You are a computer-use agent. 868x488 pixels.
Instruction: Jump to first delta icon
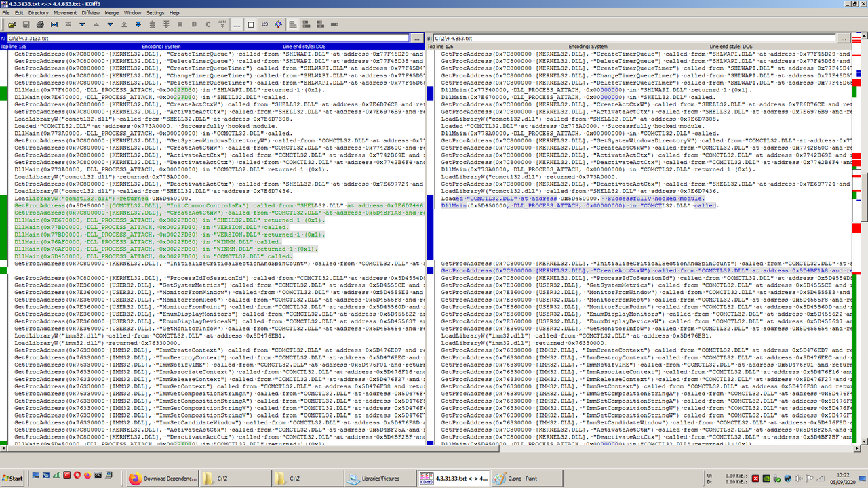tap(68, 24)
